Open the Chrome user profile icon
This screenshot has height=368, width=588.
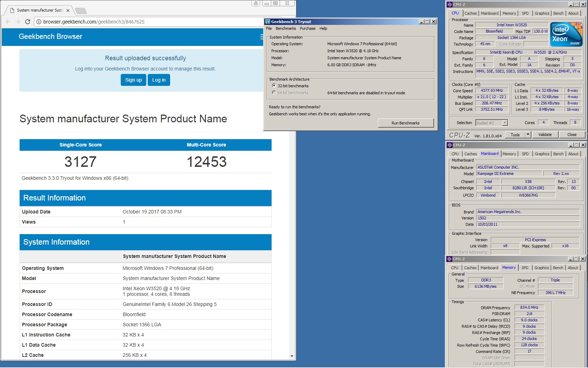pos(256,3)
